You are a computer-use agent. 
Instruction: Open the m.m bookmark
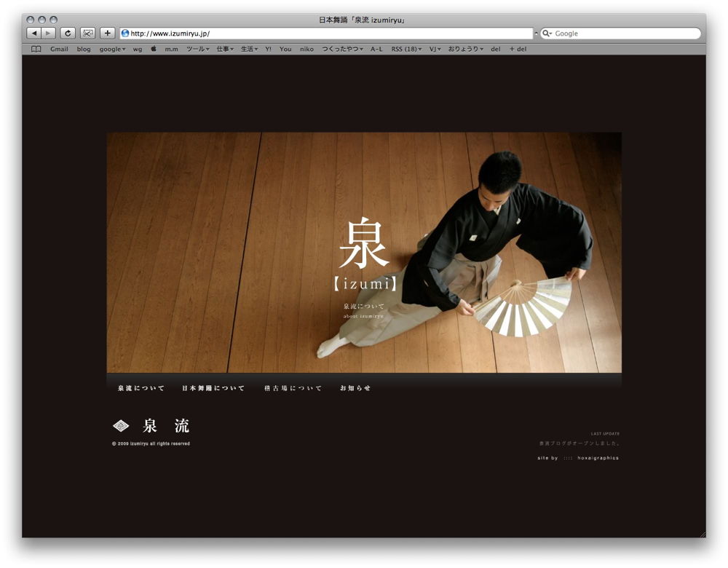171,50
